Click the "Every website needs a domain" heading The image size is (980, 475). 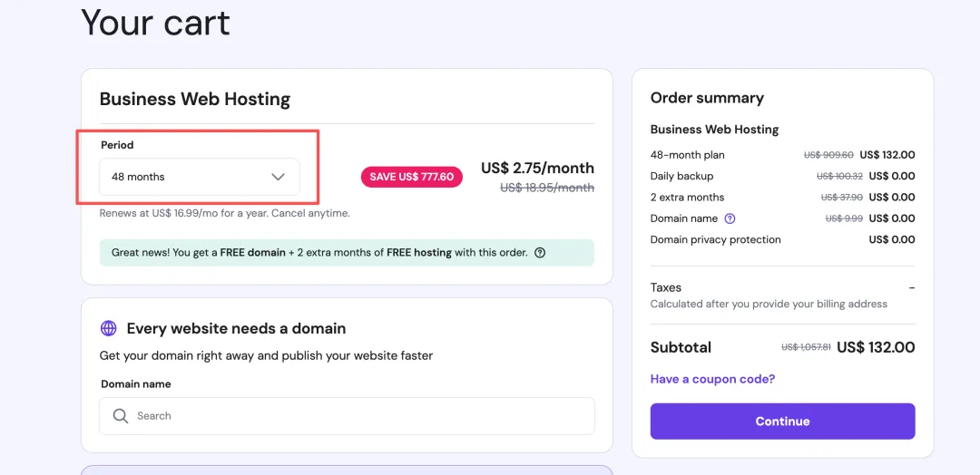(x=236, y=328)
